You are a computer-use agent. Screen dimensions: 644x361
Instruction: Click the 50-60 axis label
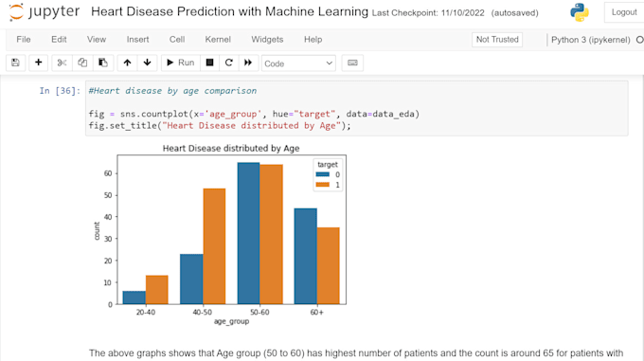259,312
